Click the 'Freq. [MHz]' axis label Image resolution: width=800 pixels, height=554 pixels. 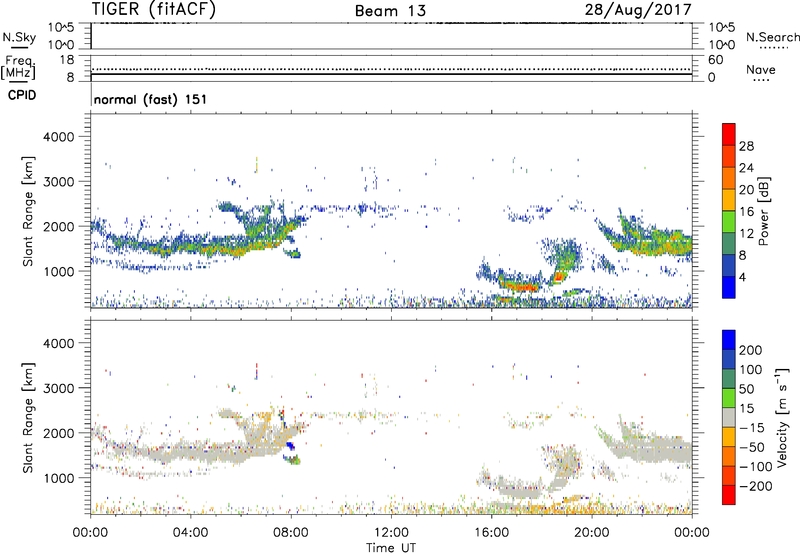(x=18, y=68)
